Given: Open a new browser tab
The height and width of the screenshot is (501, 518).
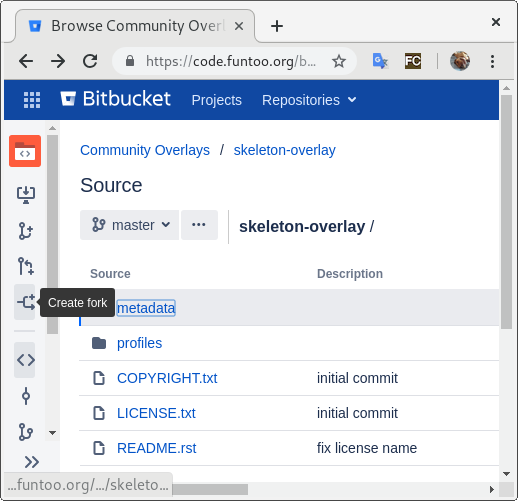Looking at the screenshot, I should 277,26.
